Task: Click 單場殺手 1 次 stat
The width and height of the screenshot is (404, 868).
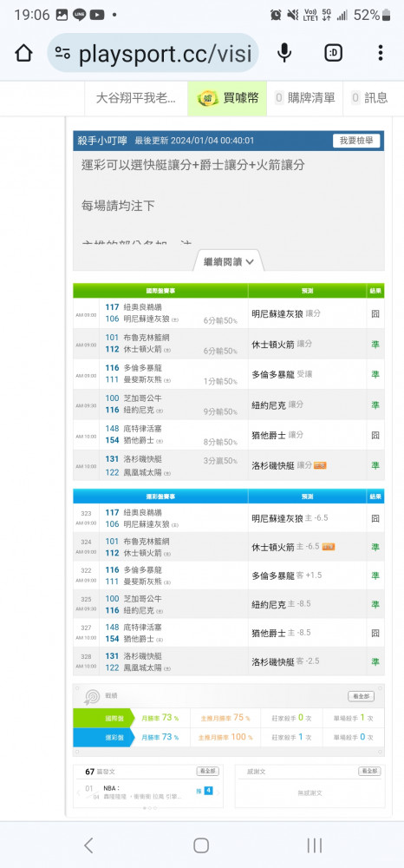Action: point(354,718)
